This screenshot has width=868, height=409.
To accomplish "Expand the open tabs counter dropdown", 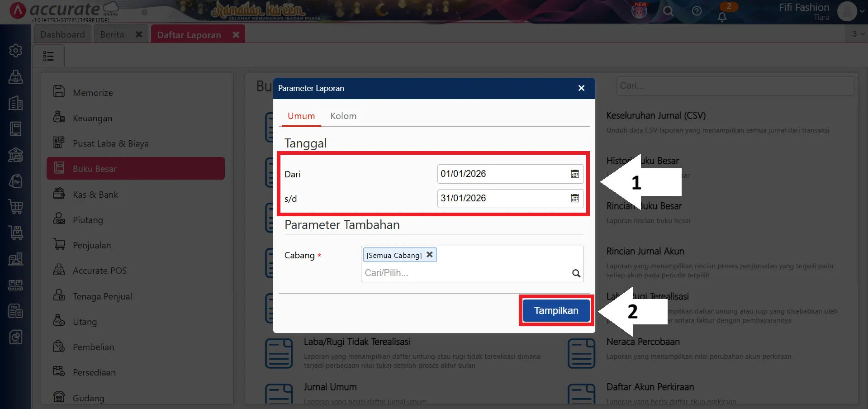I will tap(858, 34).
